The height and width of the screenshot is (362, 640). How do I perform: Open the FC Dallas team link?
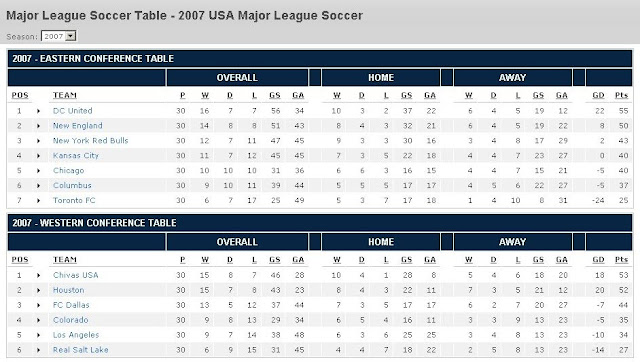click(x=71, y=305)
